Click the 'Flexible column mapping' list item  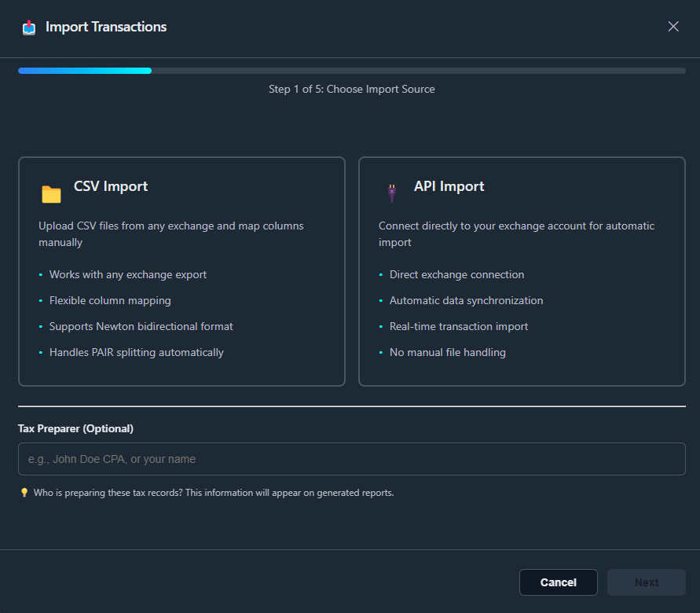point(110,300)
